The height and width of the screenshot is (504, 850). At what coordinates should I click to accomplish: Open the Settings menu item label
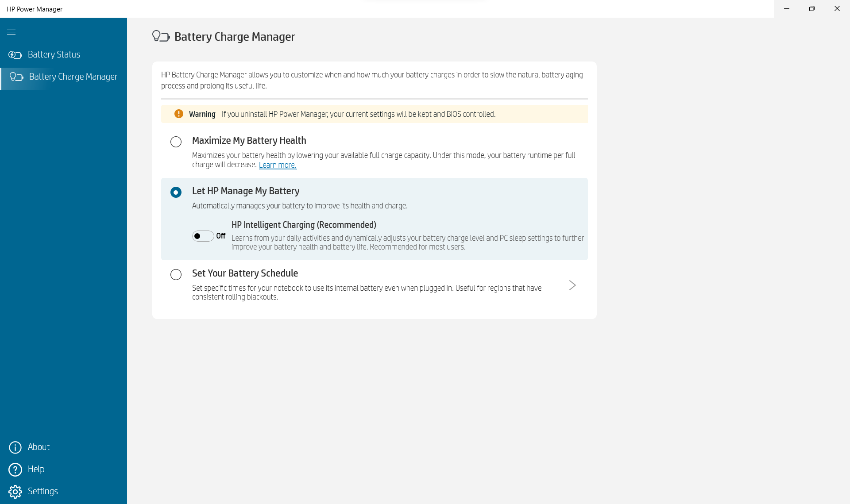[42, 491]
